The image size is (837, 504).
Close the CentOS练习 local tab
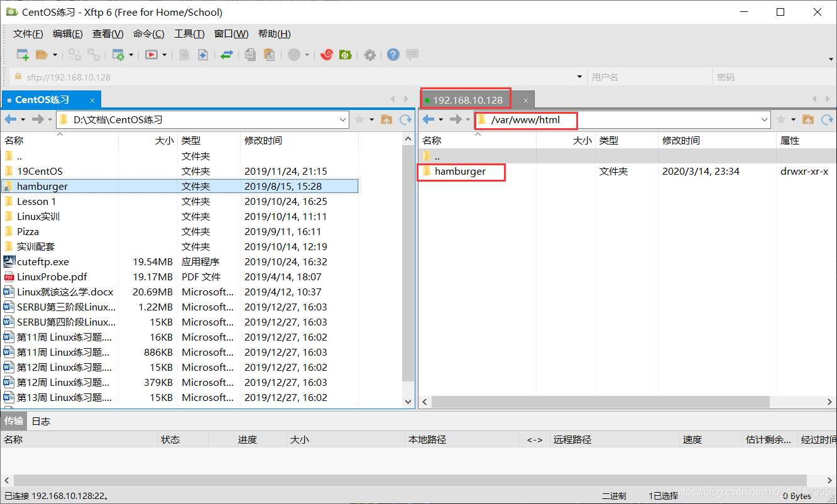pyautogui.click(x=92, y=100)
